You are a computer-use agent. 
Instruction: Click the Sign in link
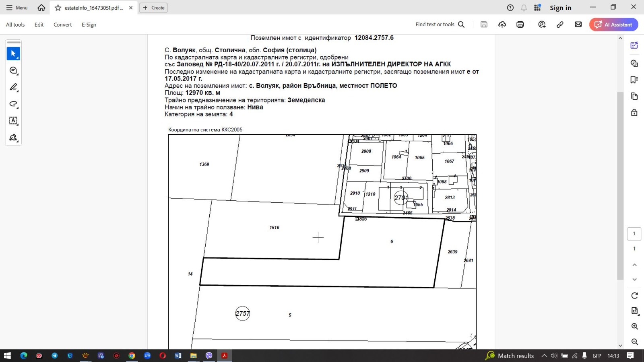[x=560, y=8]
